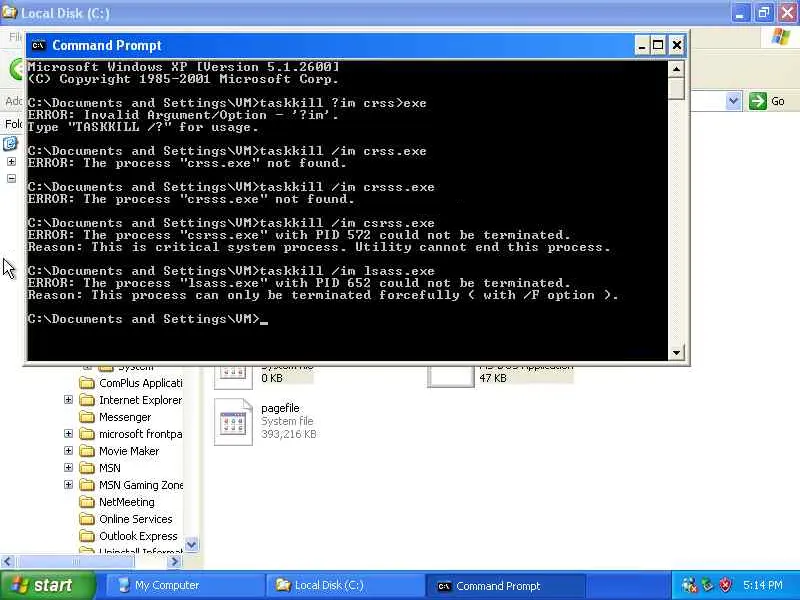Click the NetMeeting folder icon
Screen dimensions: 800x600
click(87, 502)
